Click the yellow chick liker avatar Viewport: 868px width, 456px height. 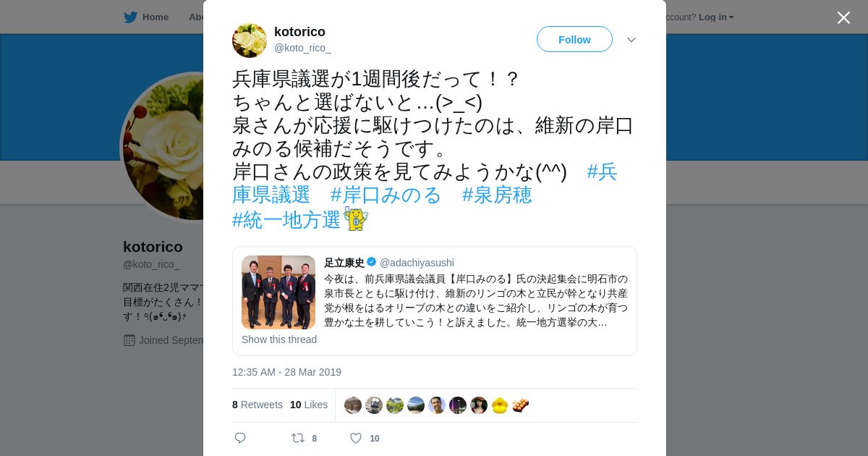500,405
